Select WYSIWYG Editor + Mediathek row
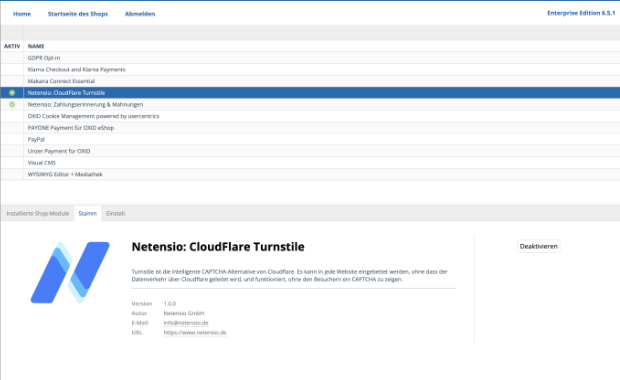 click(x=310, y=174)
